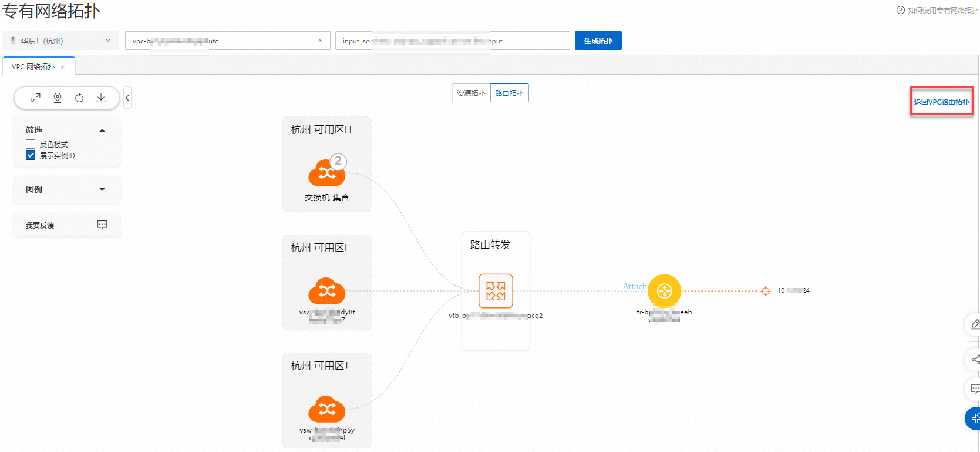Click the count badge 2 on switch collection
The height and width of the screenshot is (452, 980).
click(338, 161)
